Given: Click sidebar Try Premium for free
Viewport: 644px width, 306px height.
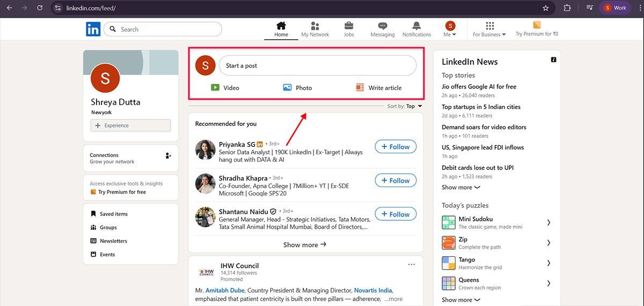Looking at the screenshot, I should [x=118, y=192].
